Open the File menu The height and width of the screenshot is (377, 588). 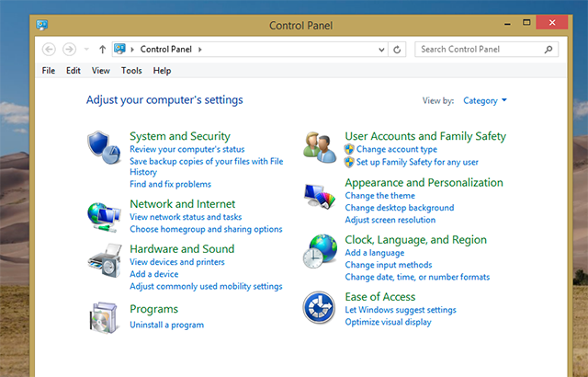coord(49,71)
